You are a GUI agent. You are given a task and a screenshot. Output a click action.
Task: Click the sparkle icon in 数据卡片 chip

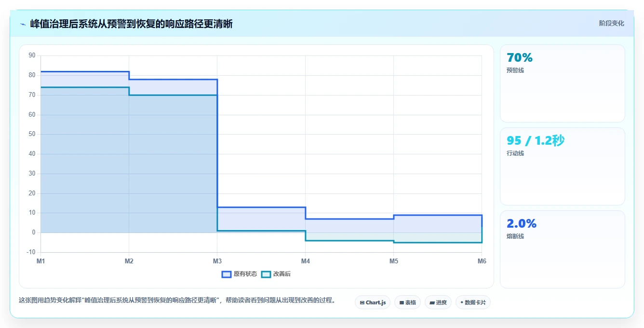[x=462, y=302]
